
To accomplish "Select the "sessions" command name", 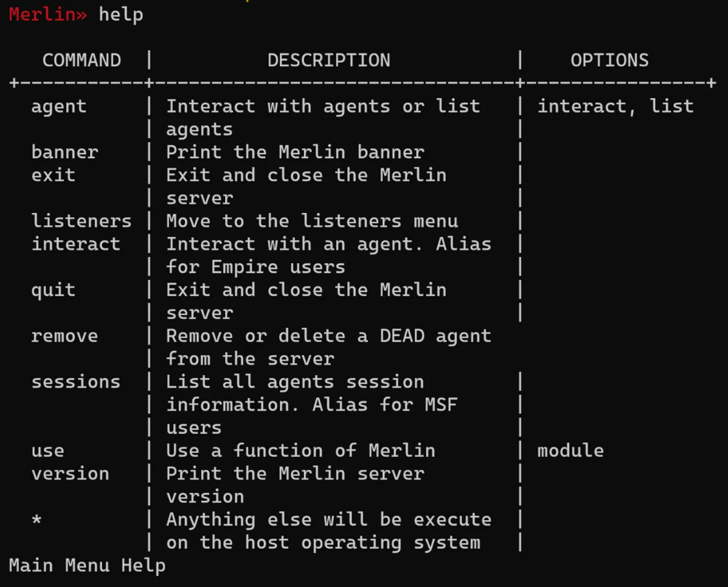I will [x=75, y=382].
